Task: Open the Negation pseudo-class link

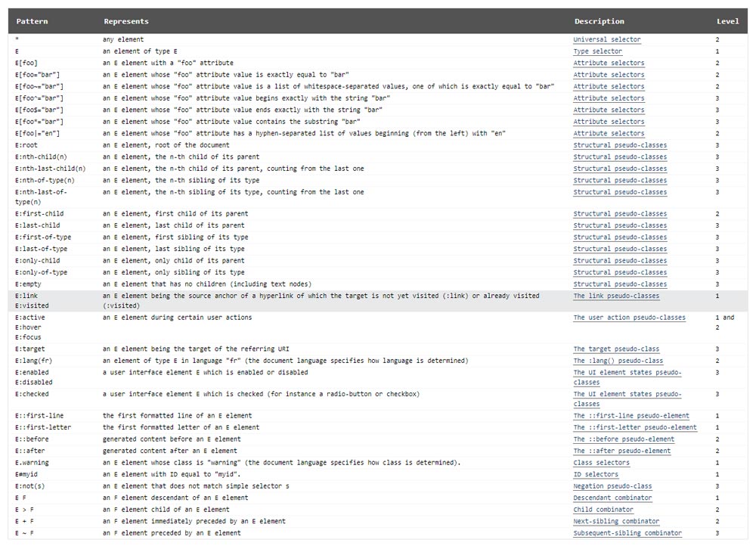Action: pyautogui.click(x=612, y=486)
